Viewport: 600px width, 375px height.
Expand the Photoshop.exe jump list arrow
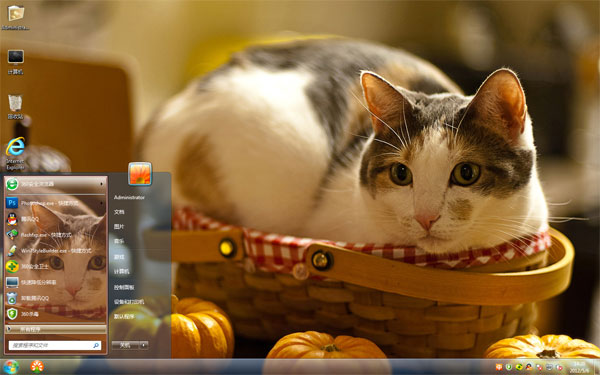coord(101,203)
